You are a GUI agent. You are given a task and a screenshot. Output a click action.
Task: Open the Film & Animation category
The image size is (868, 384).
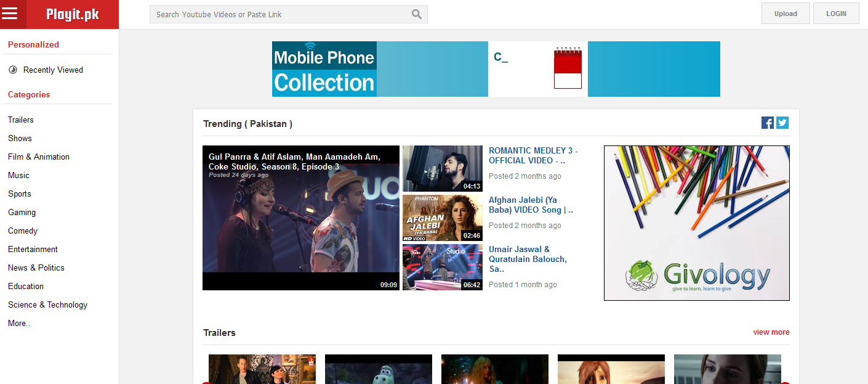[x=39, y=157]
